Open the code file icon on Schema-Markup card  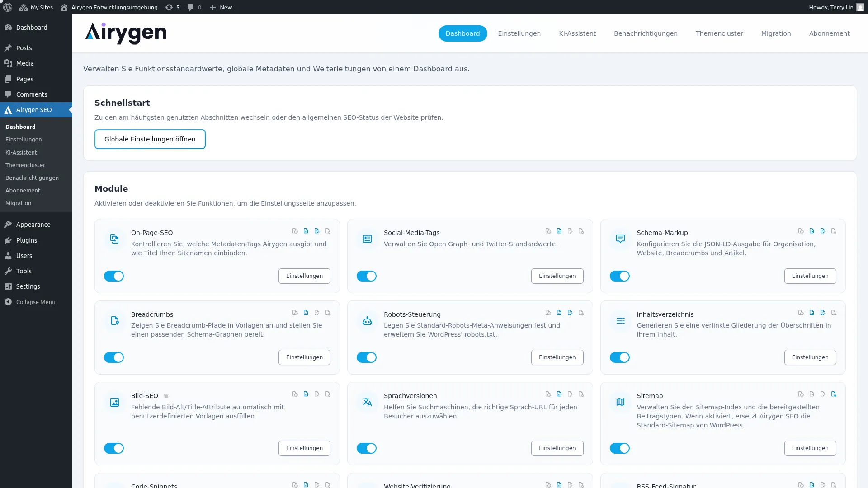point(811,231)
